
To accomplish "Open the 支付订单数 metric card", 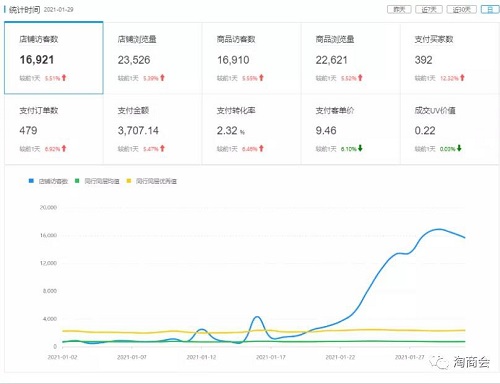I will pyautogui.click(x=54, y=129).
